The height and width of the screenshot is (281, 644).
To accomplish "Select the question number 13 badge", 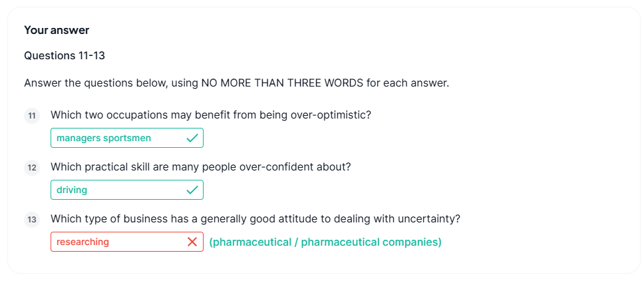I will [32, 220].
